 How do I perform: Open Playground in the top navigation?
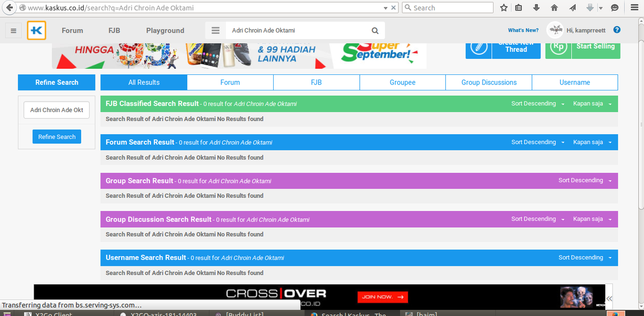(165, 31)
